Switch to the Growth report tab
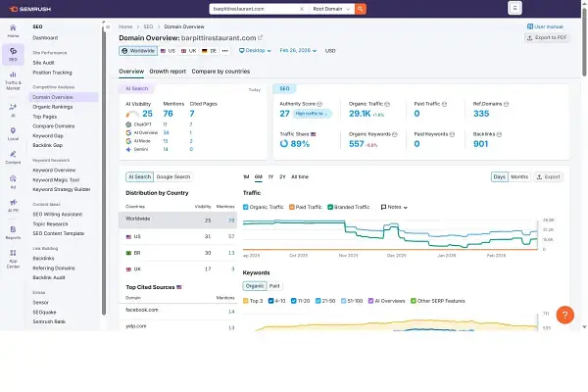The height and width of the screenshot is (392, 588). 168,72
